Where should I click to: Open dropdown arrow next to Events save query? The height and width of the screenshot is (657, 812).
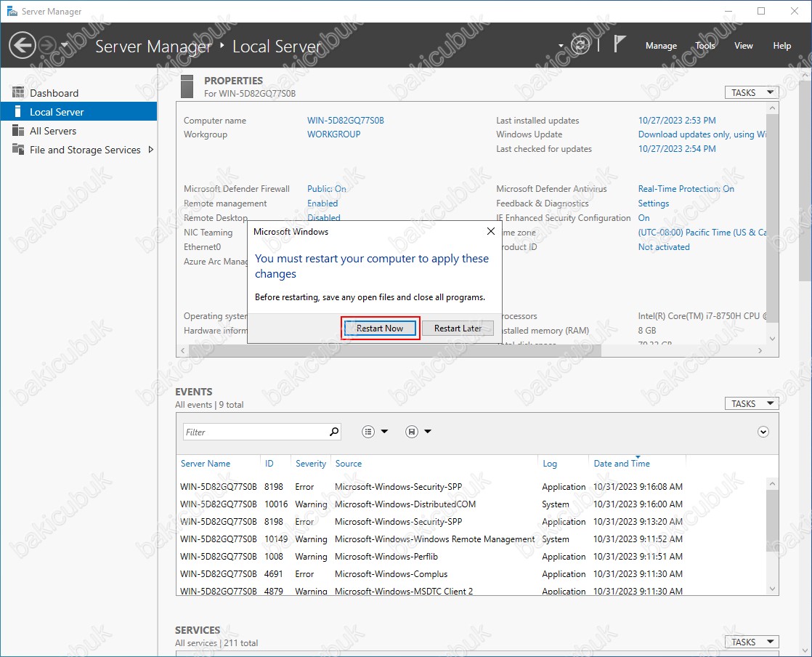[x=428, y=431]
